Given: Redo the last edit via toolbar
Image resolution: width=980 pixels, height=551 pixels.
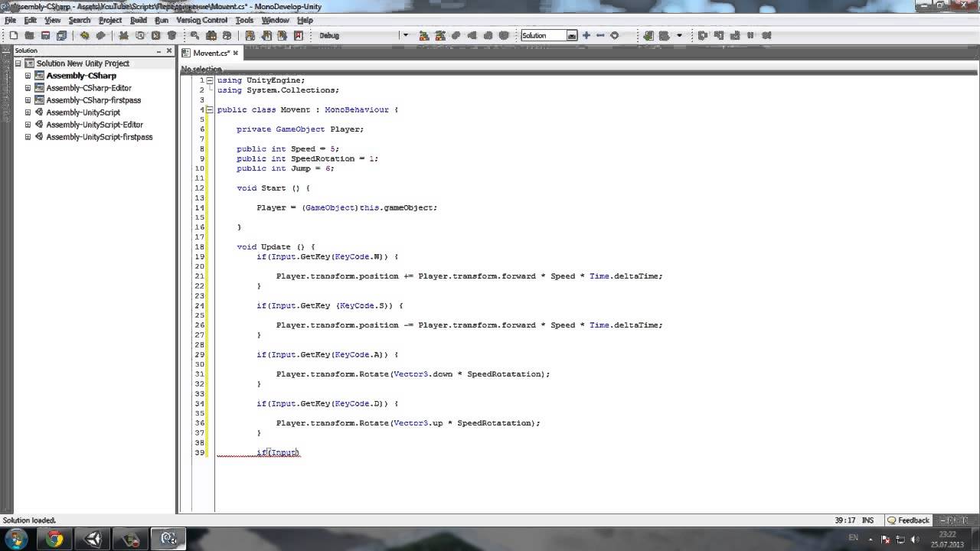Looking at the screenshot, I should click(100, 35).
